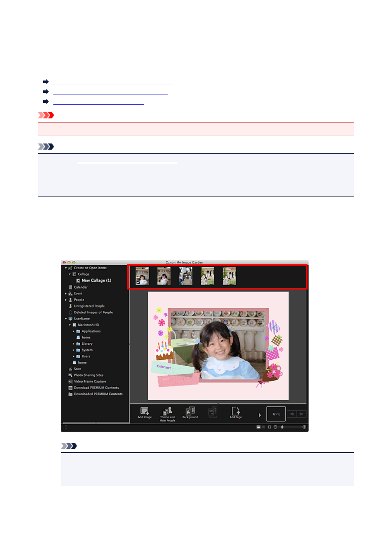392x555 pixels.
Task: Collapse the Create or Open Items tree
Action: click(66, 268)
